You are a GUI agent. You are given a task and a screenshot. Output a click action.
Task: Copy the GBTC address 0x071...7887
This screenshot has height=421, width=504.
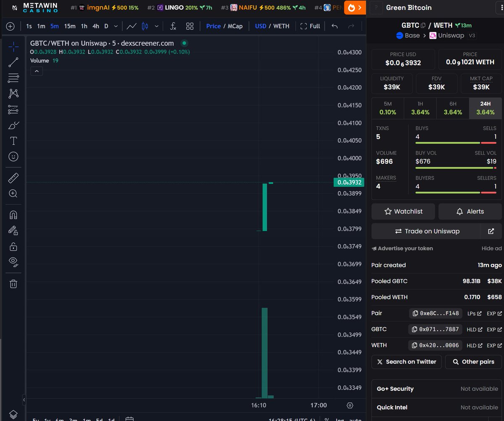[436, 329]
